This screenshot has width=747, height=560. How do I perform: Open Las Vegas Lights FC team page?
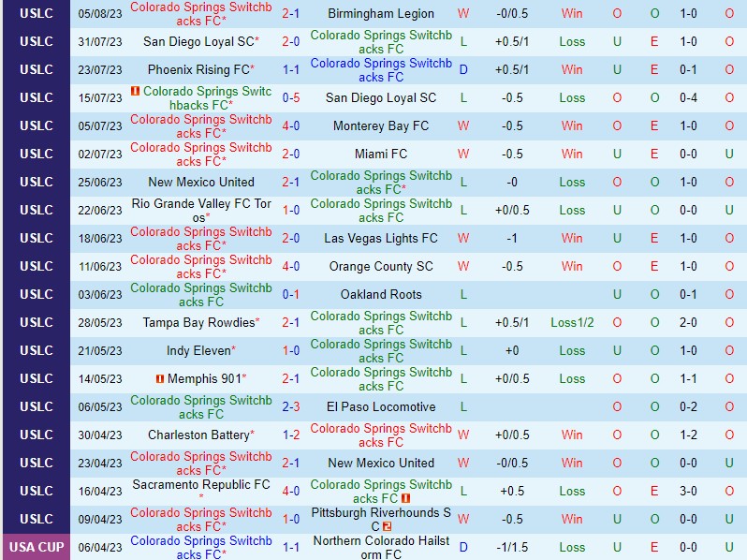pos(381,238)
